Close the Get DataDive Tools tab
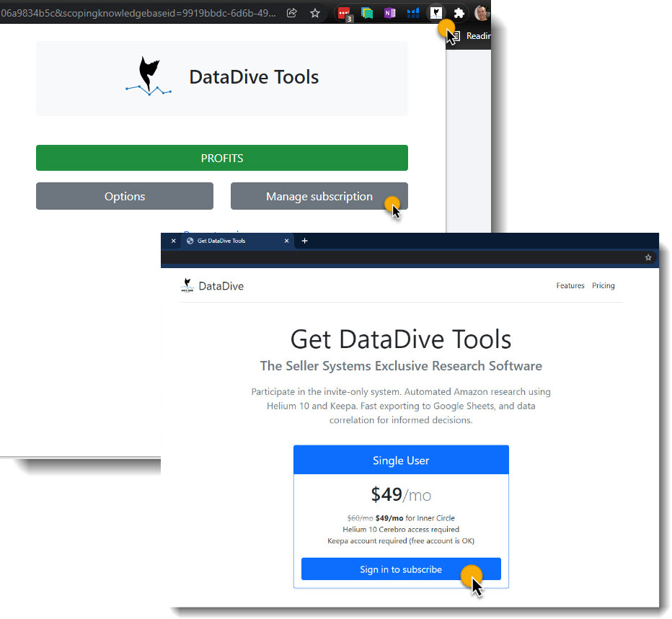 [x=287, y=241]
